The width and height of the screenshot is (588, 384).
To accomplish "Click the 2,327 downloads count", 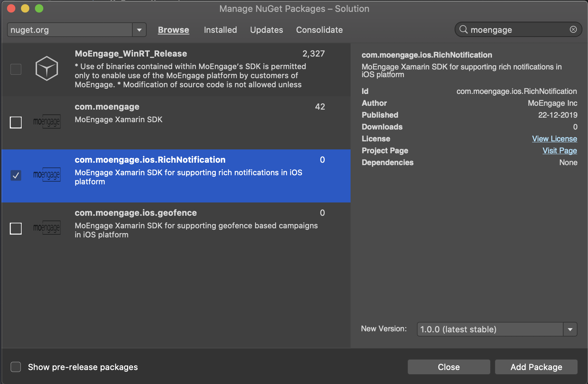I will tap(314, 53).
